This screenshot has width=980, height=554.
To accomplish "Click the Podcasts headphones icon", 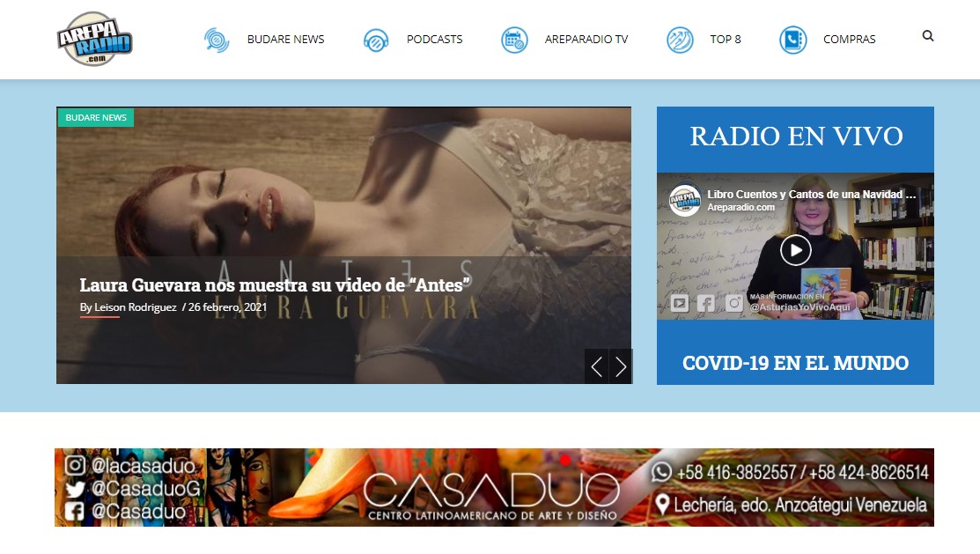I will click(x=376, y=40).
